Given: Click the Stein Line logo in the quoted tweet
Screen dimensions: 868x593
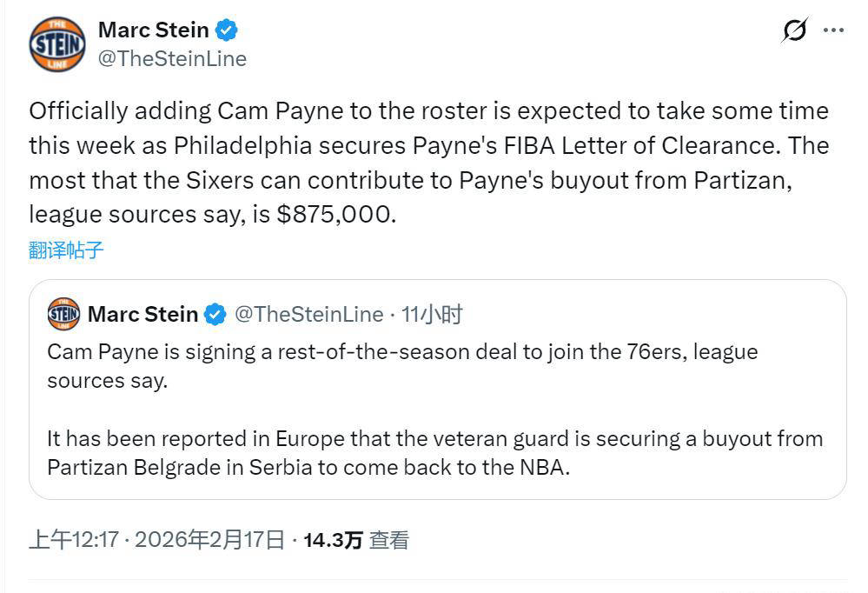Looking at the screenshot, I should point(61,314).
